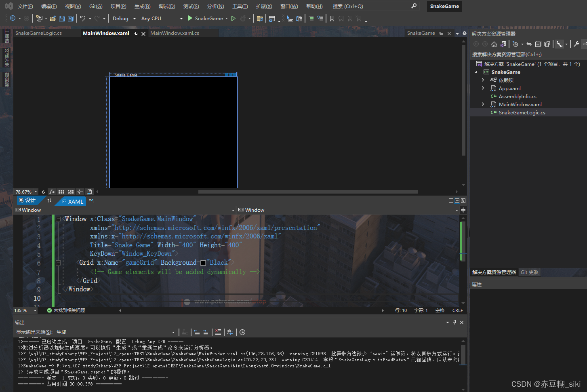Toggle the snap grid display in designer

61,192
